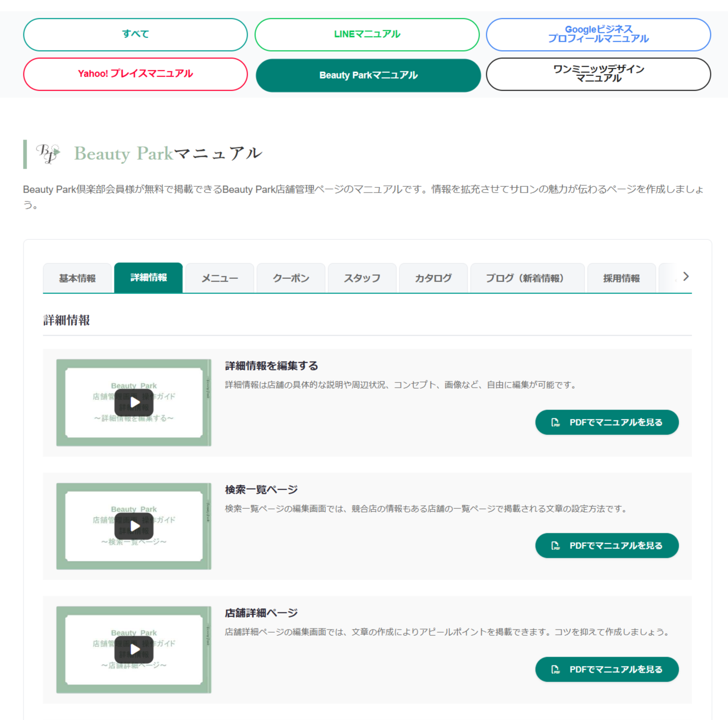Play the 詳細情報を編集する video
Viewport: 728px width, 720px height.
pos(134,403)
